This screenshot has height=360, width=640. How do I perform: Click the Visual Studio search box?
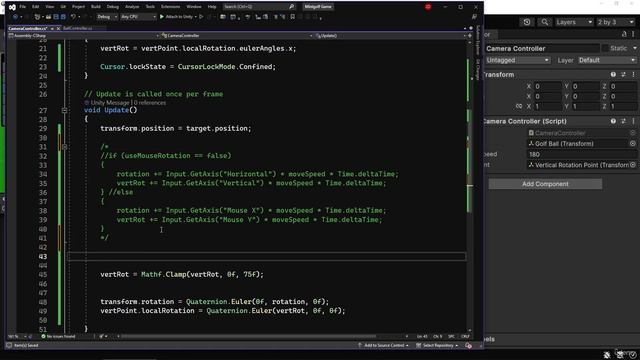(259, 7)
